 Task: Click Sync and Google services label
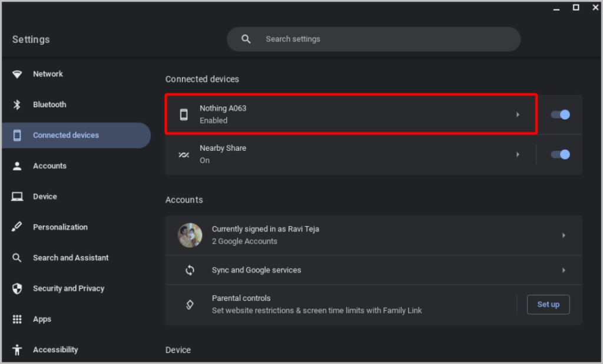point(257,270)
